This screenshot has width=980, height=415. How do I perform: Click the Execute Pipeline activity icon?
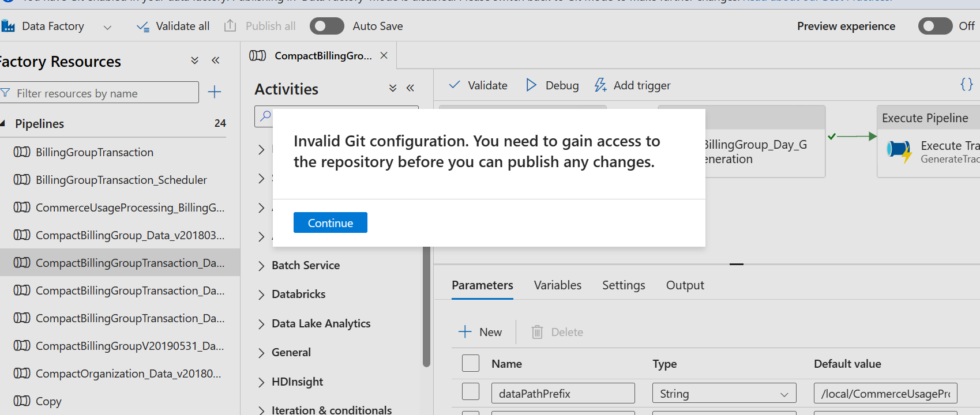900,151
